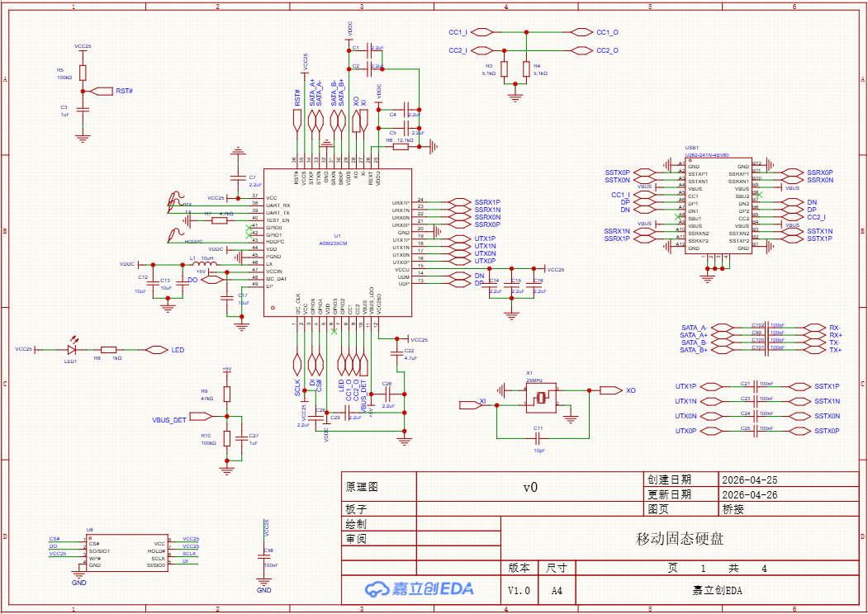Click the ASM235CM part name text
This screenshot has height=614, width=868.
click(x=334, y=243)
